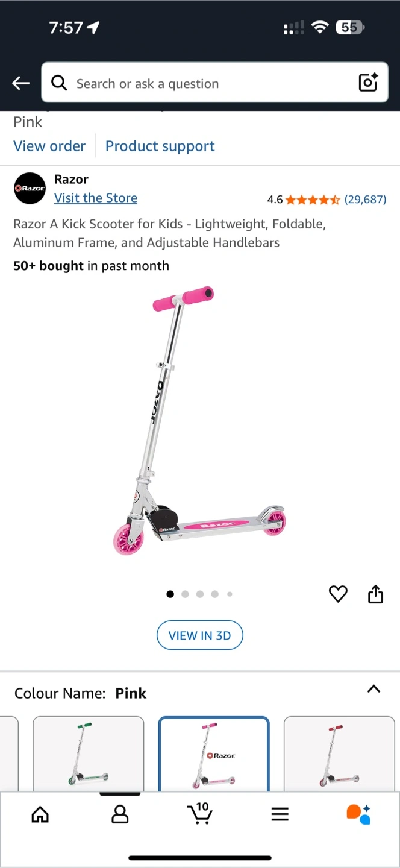Screen dimensions: 400x868
Task: Open the hamburger menu icon
Action: (x=280, y=815)
